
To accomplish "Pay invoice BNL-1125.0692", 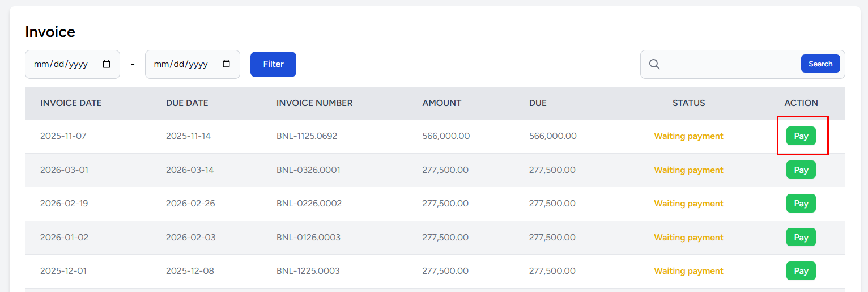I will pyautogui.click(x=801, y=136).
